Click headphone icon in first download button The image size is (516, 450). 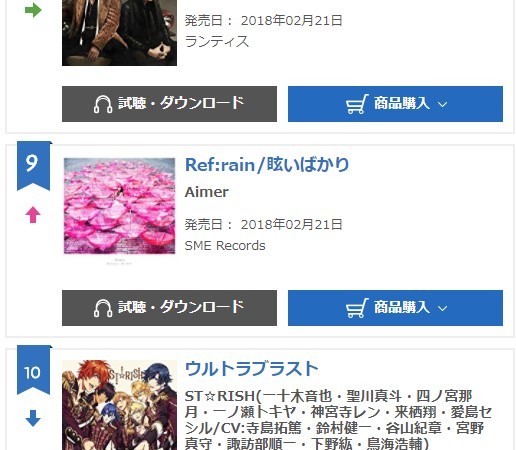[103, 104]
